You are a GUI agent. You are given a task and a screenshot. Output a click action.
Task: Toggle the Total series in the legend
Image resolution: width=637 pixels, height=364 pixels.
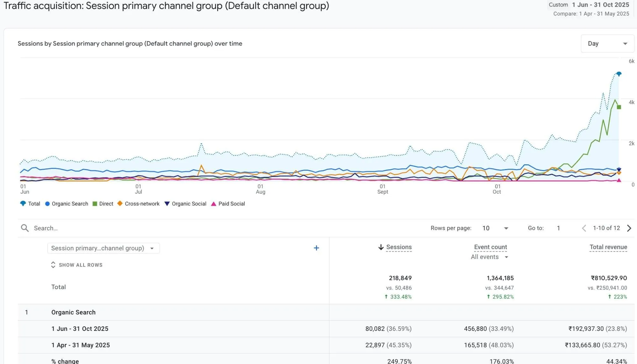coord(30,203)
